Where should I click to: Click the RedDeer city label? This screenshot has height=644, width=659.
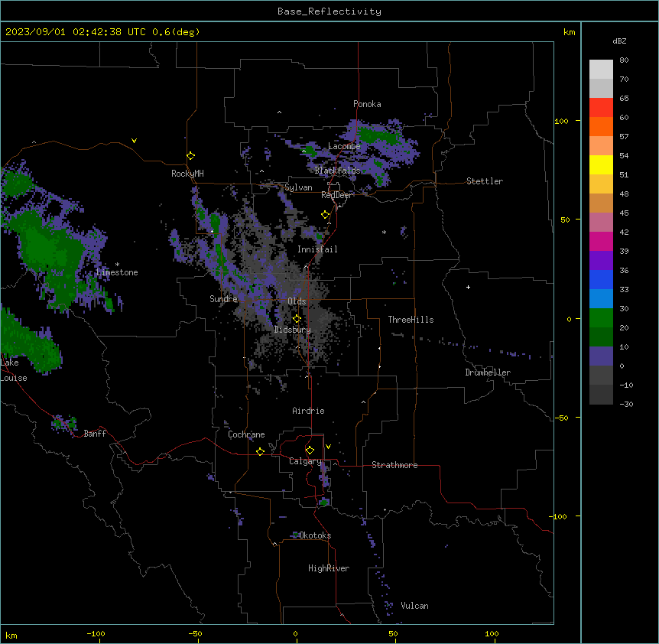(x=337, y=195)
